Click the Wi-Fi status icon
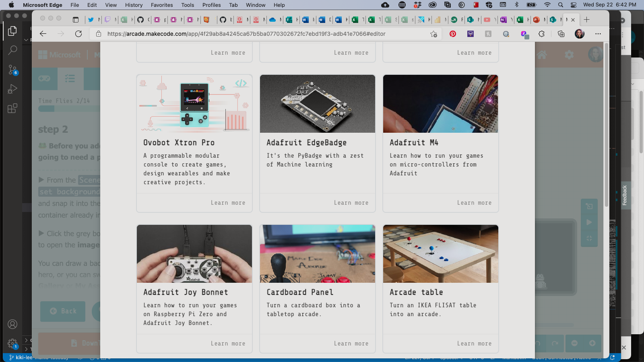This screenshot has height=362, width=644. (547, 5)
